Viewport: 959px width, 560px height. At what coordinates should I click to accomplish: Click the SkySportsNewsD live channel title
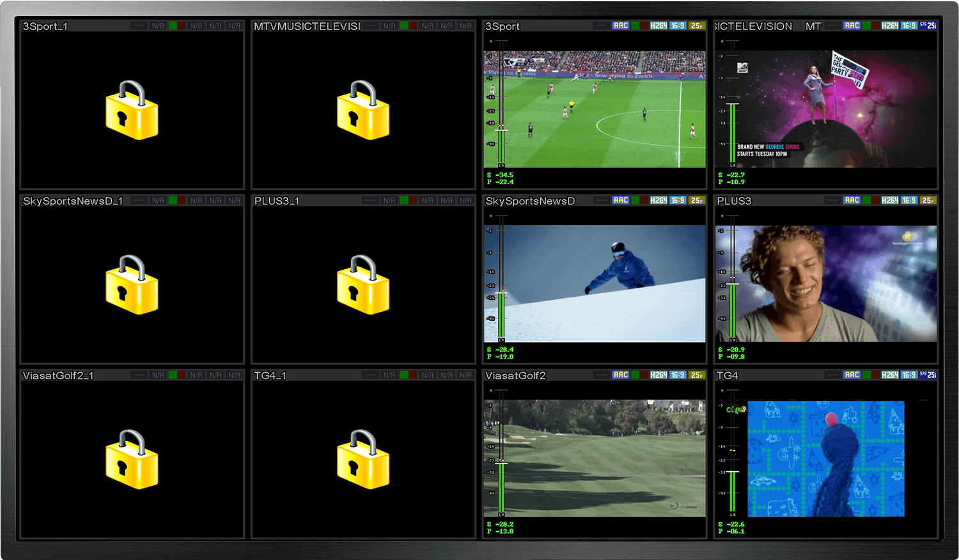[x=530, y=201]
